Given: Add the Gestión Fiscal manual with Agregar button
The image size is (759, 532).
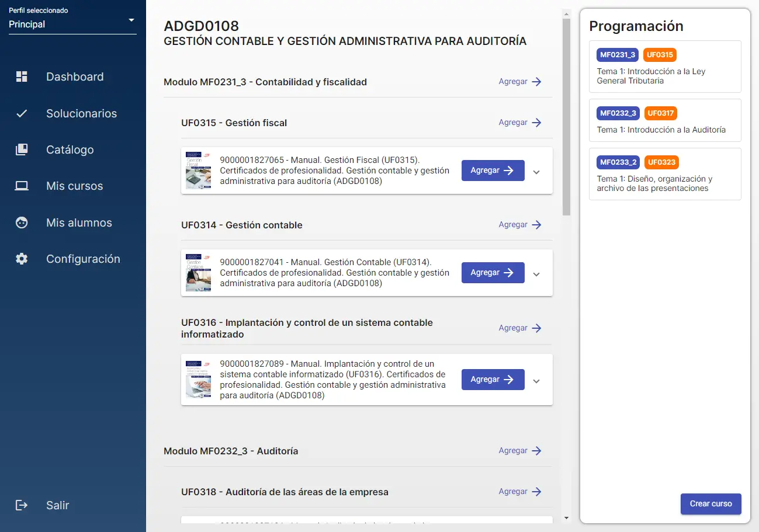Looking at the screenshot, I should [493, 171].
